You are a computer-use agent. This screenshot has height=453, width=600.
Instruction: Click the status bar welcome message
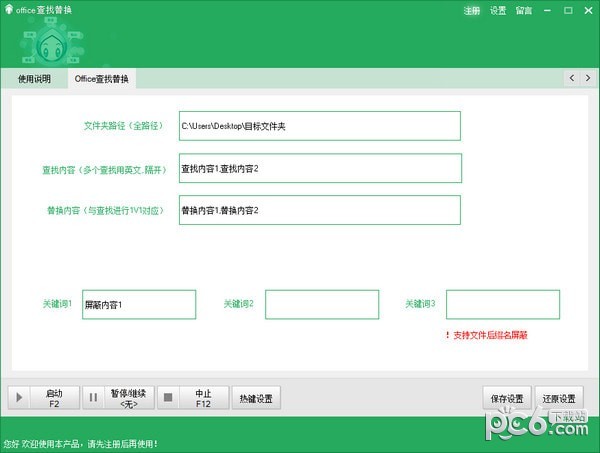pos(81,444)
